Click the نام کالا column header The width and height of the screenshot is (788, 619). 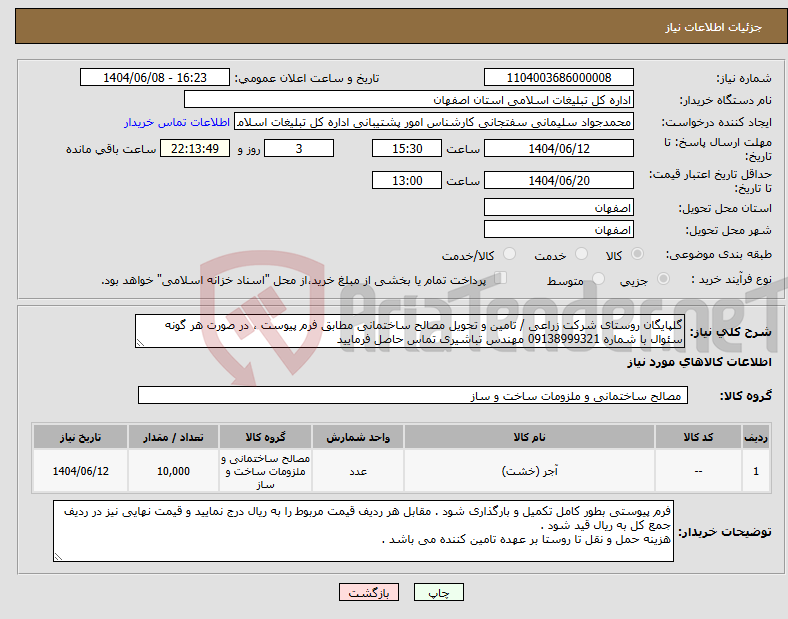[x=529, y=437]
